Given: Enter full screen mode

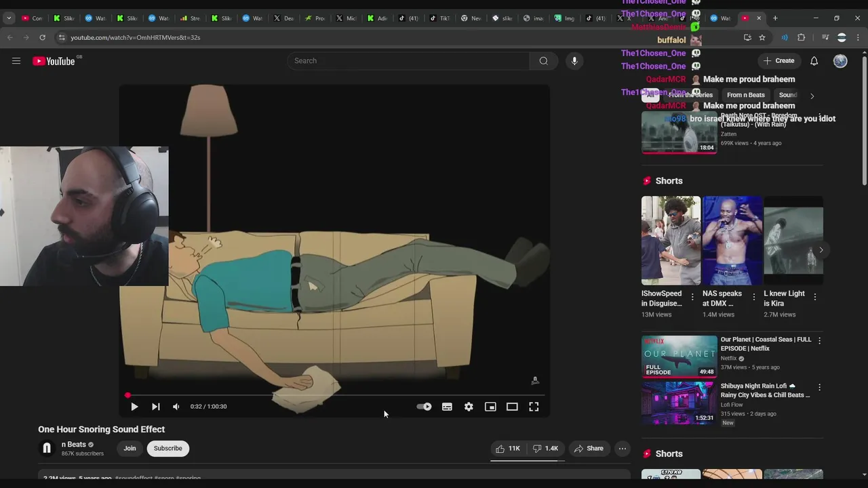Looking at the screenshot, I should [534, 407].
